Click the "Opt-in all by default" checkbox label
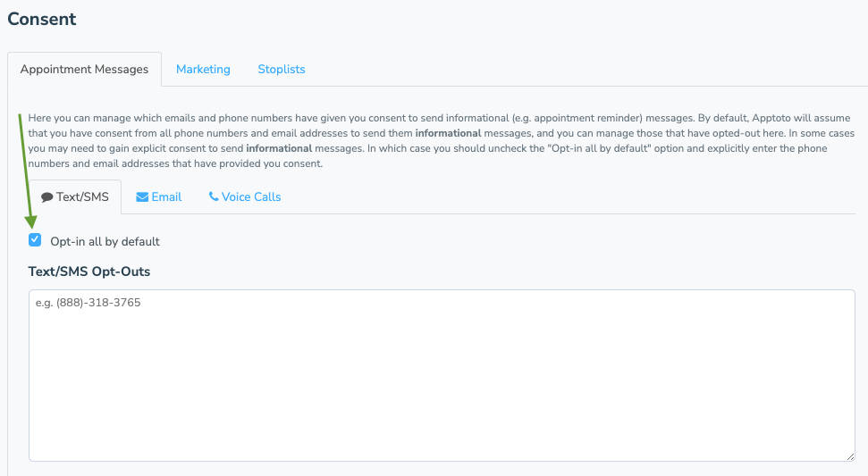The image size is (868, 476). click(105, 242)
